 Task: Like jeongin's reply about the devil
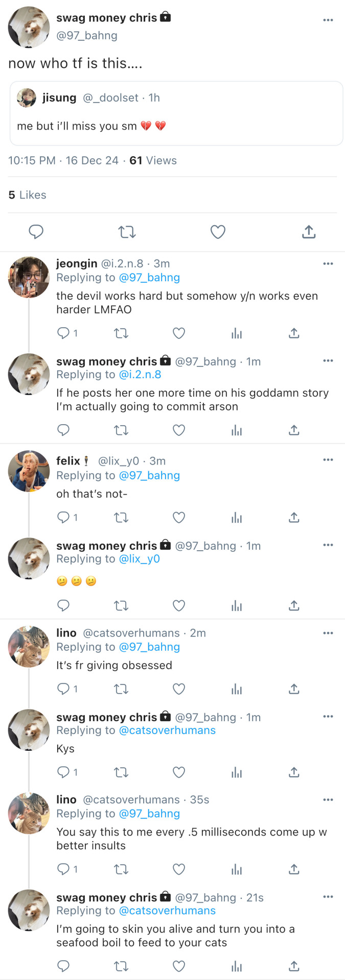point(179,333)
